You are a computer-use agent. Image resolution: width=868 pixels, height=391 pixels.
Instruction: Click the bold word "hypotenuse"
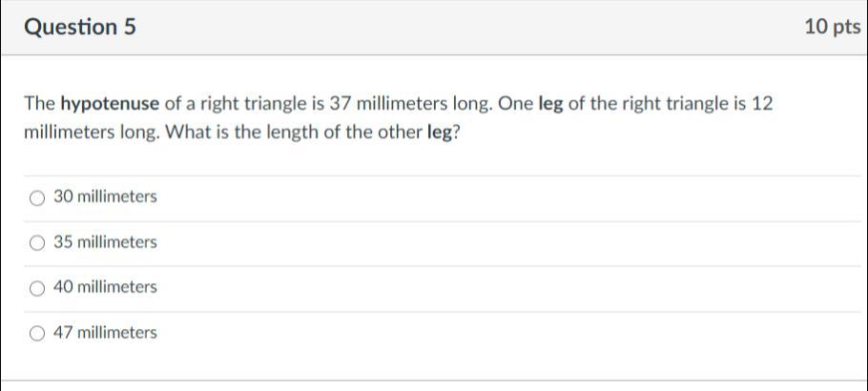(110, 104)
